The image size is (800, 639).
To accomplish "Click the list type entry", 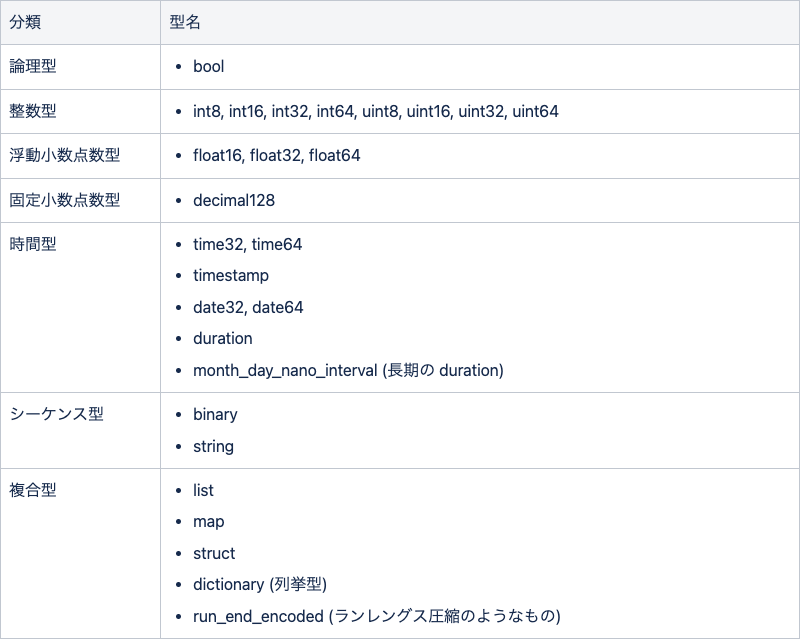I will 203,490.
